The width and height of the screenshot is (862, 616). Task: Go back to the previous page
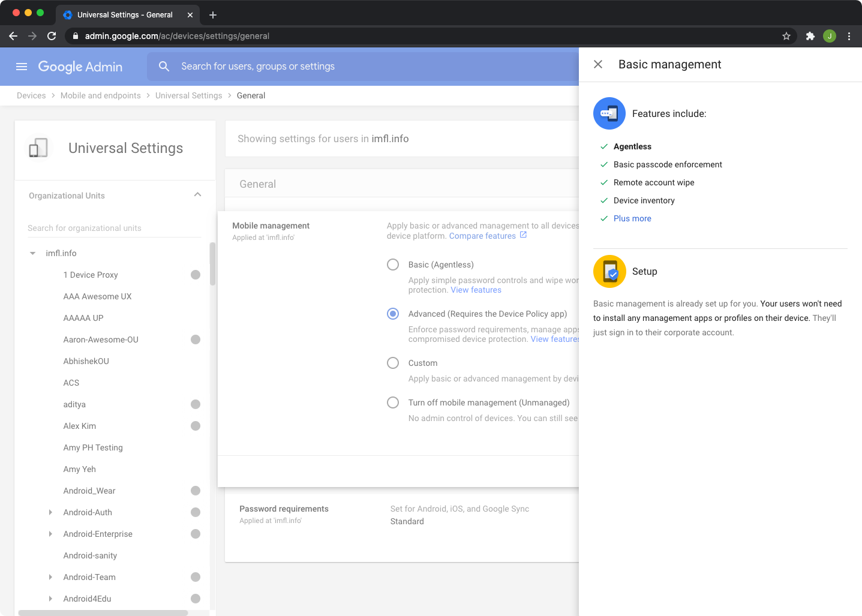[13, 36]
